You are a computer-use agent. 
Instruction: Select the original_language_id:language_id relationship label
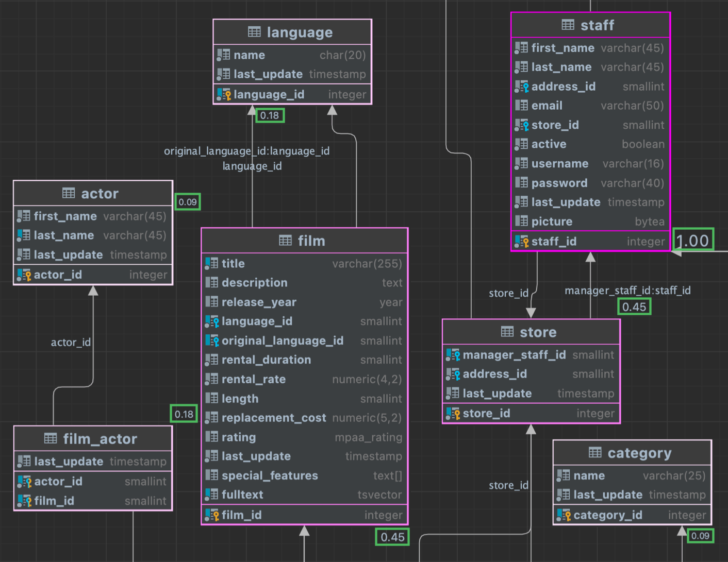[x=246, y=151]
